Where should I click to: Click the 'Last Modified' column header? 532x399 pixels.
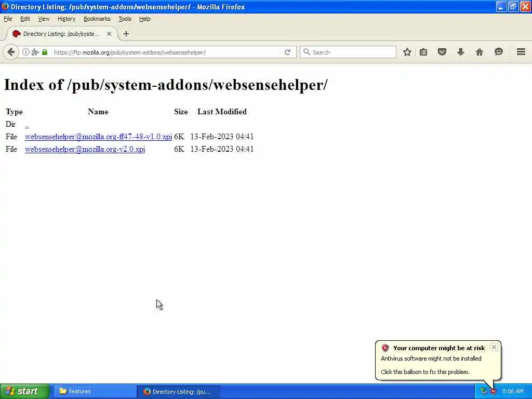coord(222,112)
